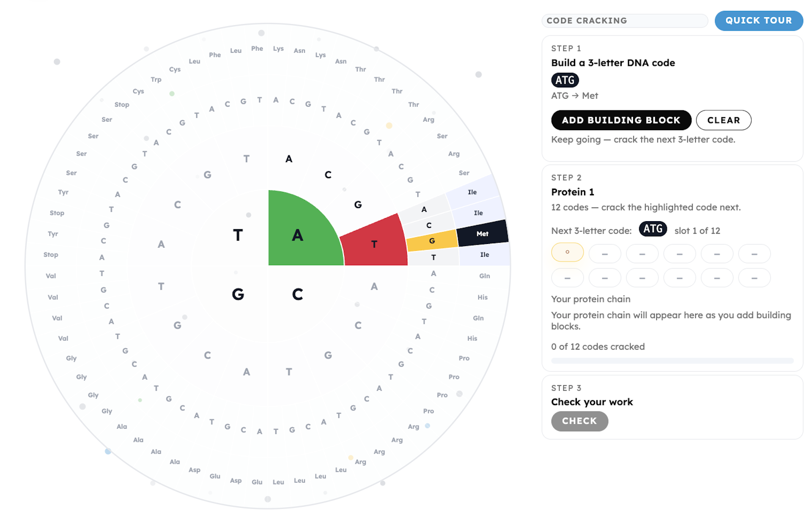Click the ATG chip next to Next 3-letter code
The width and height of the screenshot is (812, 526).
coord(653,229)
